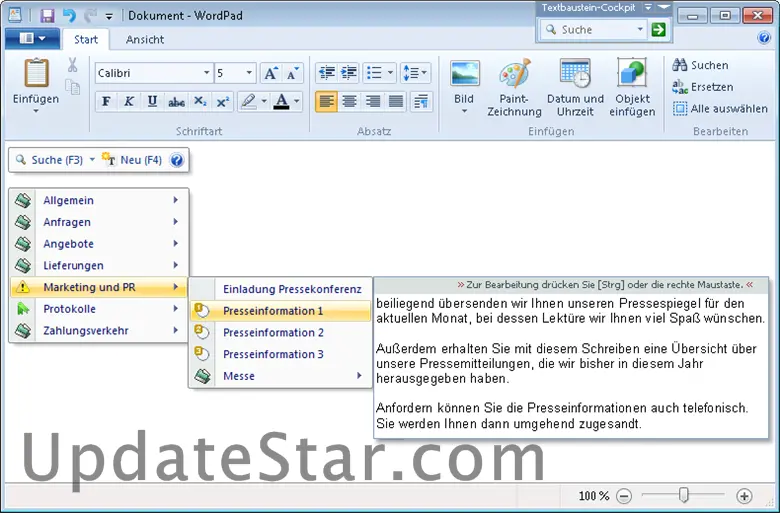Insert Datum und Uhrzeit
This screenshot has width=780, height=513.
pos(575,89)
